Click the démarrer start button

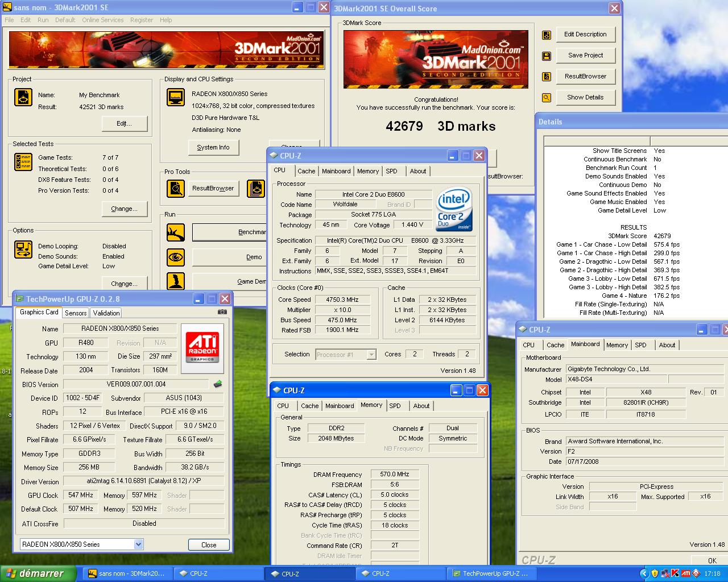tap(39, 573)
